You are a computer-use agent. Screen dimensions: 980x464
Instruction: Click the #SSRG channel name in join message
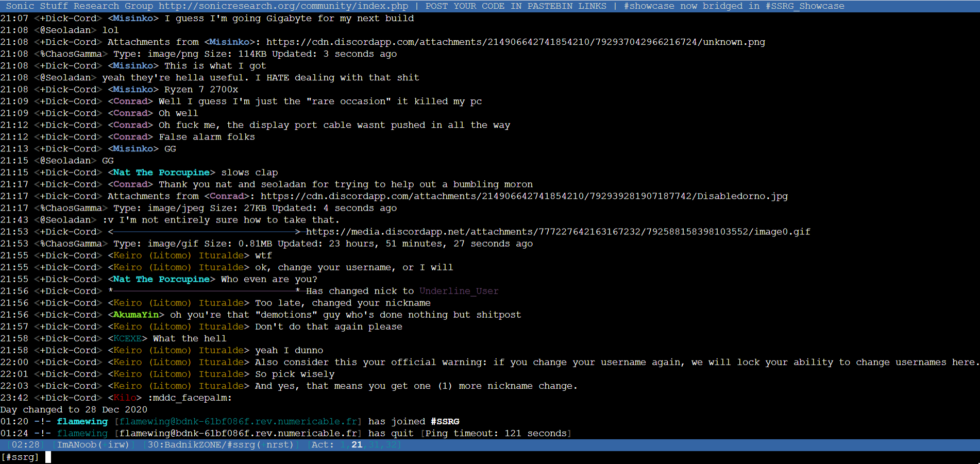pyautogui.click(x=445, y=421)
